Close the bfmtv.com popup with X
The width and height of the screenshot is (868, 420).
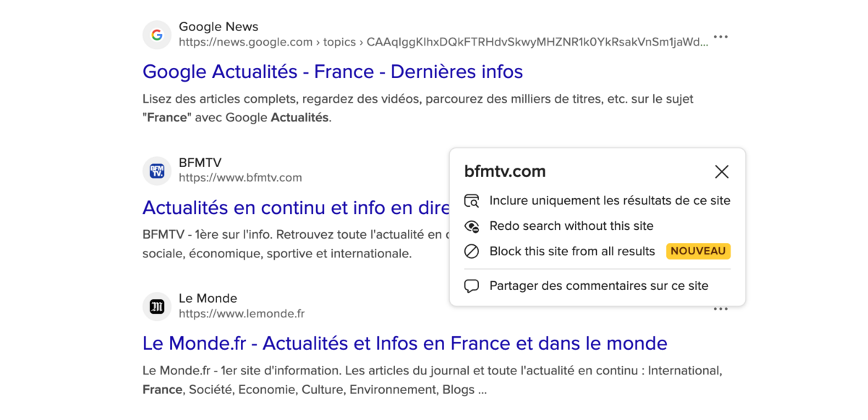pyautogui.click(x=721, y=171)
